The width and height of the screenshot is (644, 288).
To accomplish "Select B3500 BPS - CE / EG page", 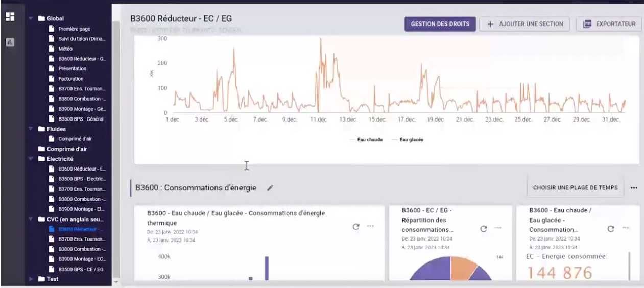I will coord(81,269).
